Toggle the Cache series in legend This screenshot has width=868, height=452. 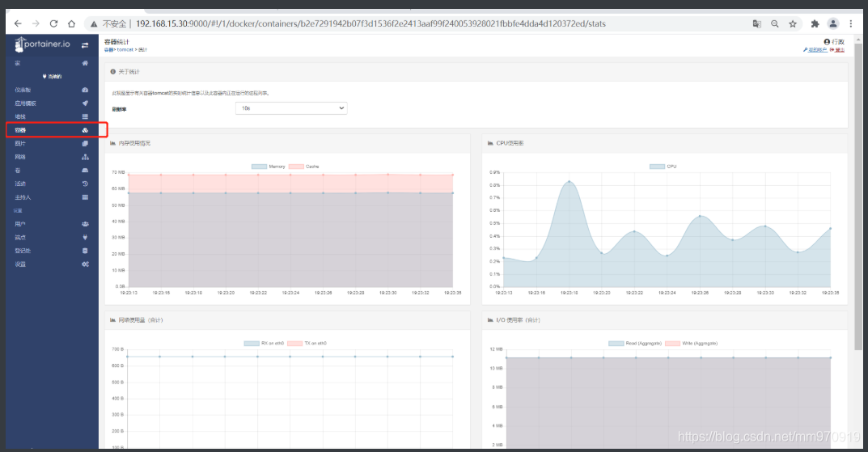pos(304,167)
